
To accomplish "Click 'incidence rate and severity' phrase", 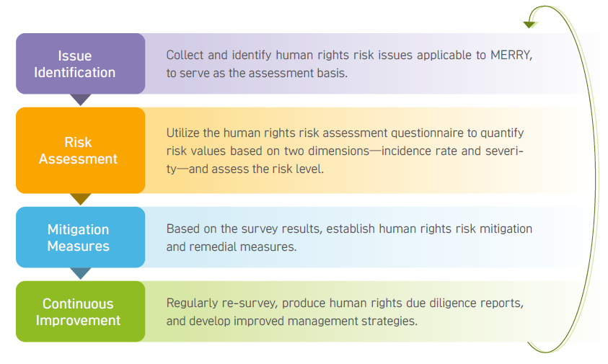I will click(x=452, y=151).
